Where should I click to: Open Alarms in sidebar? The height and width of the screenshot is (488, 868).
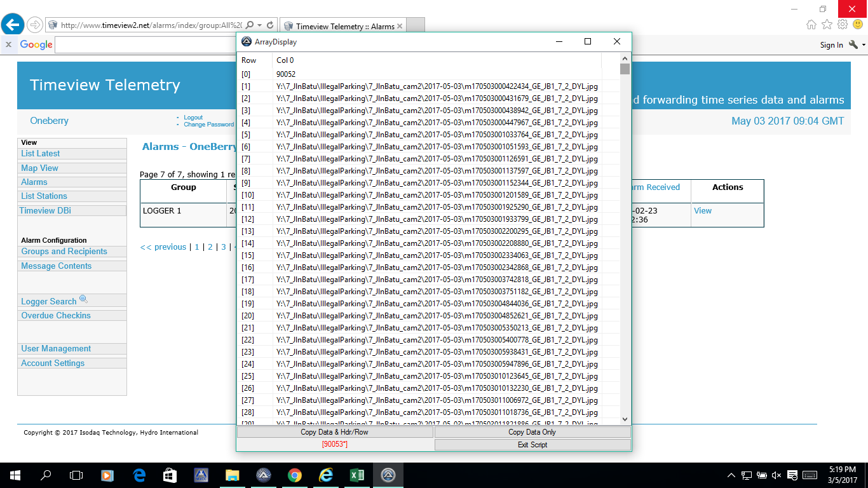[x=34, y=182]
